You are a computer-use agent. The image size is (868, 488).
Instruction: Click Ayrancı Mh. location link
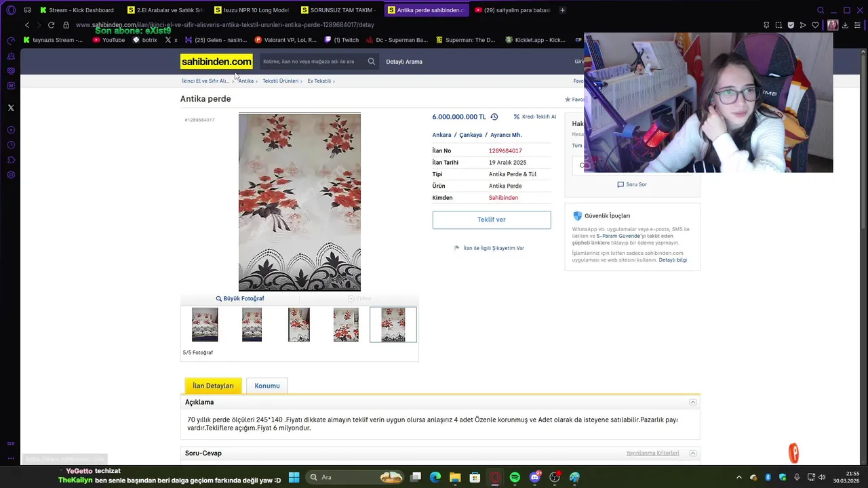tap(506, 135)
